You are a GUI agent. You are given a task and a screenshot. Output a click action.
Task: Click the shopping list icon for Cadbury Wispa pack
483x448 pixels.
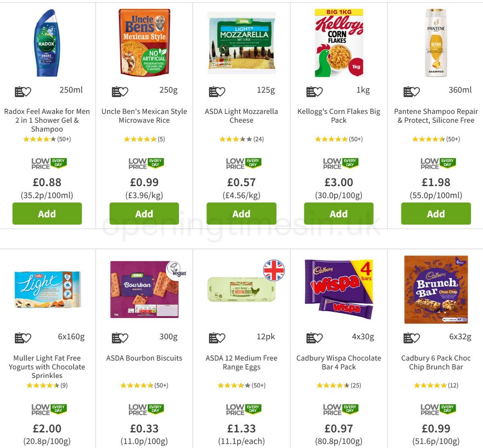click(311, 338)
